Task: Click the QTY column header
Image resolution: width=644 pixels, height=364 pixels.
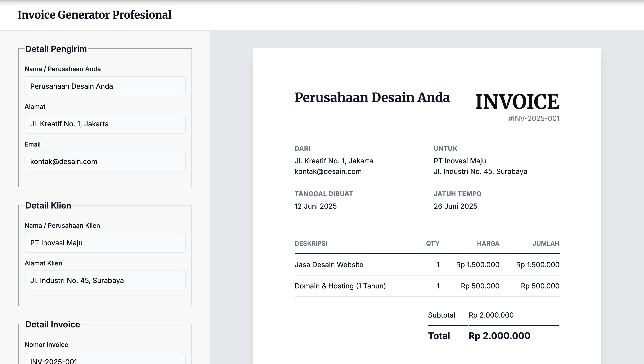Action: pyautogui.click(x=432, y=244)
